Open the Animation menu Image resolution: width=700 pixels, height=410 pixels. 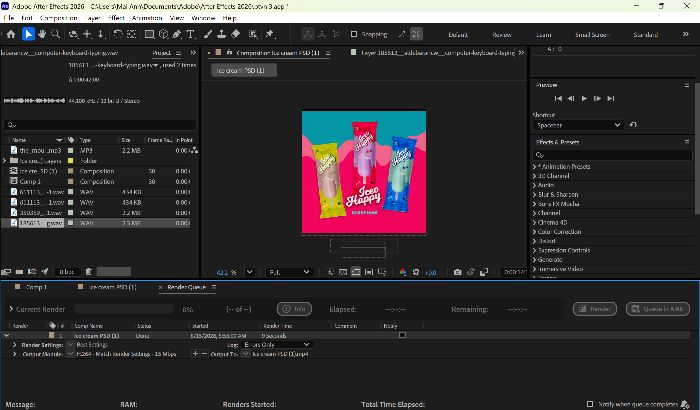pyautogui.click(x=147, y=18)
